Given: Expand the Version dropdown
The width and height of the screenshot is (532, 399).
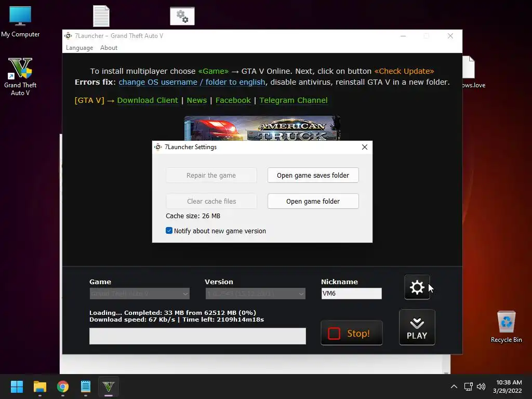Looking at the screenshot, I should [x=256, y=294].
